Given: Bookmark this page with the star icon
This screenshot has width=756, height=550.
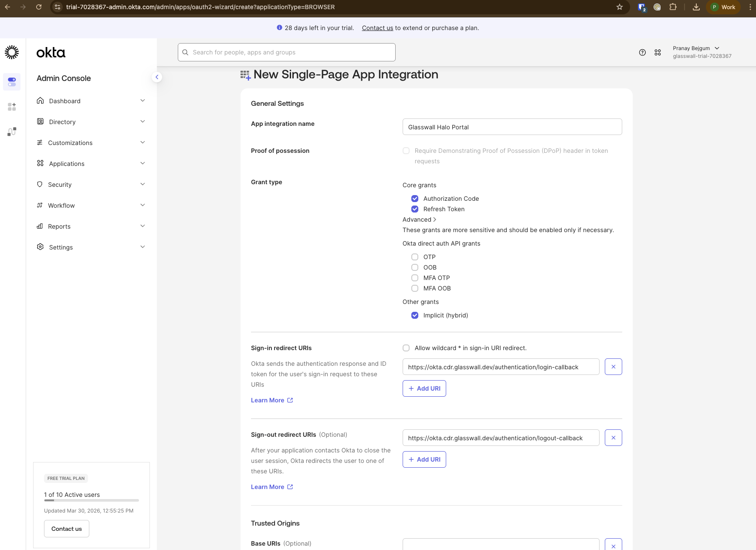Looking at the screenshot, I should tap(620, 7).
